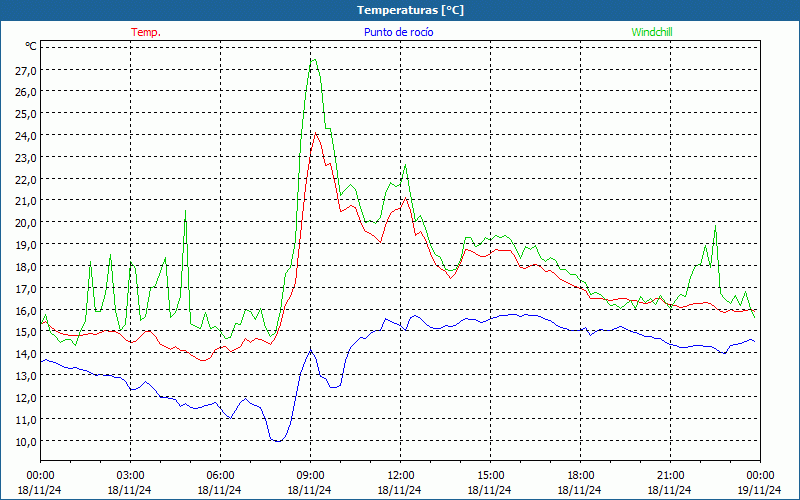800x500 pixels.
Task: Click the 17,0 y-axis value
Action: pyautogui.click(x=26, y=289)
